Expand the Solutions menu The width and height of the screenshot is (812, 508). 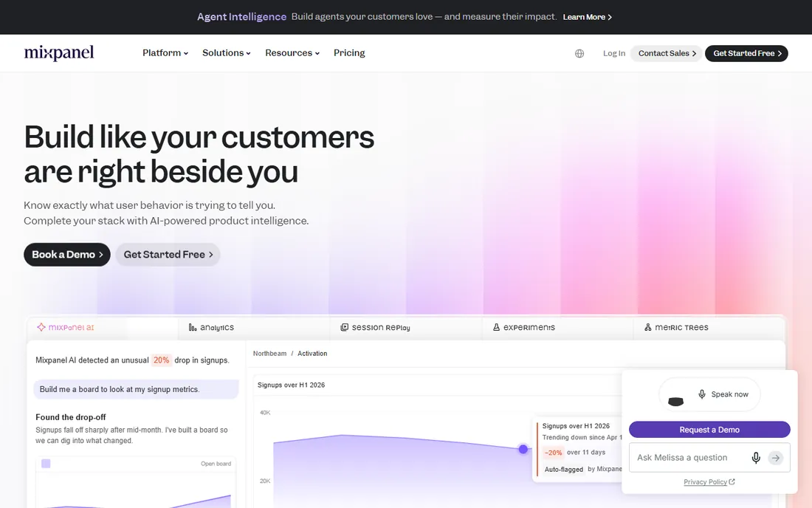pos(227,53)
